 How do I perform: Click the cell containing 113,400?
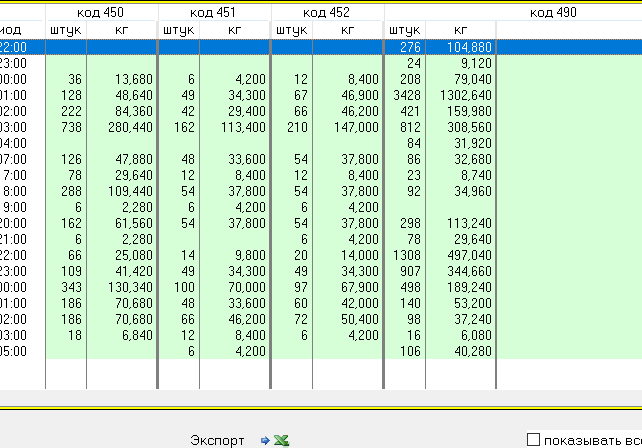coord(235,127)
